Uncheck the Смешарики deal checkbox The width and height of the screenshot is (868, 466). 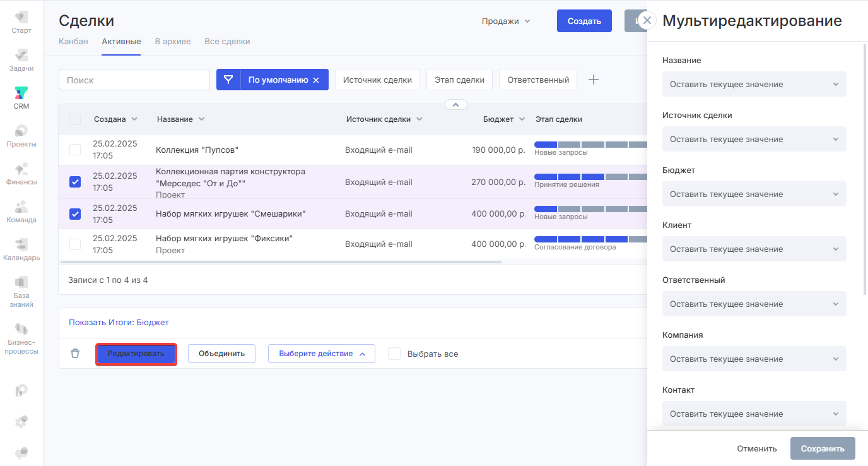point(75,214)
